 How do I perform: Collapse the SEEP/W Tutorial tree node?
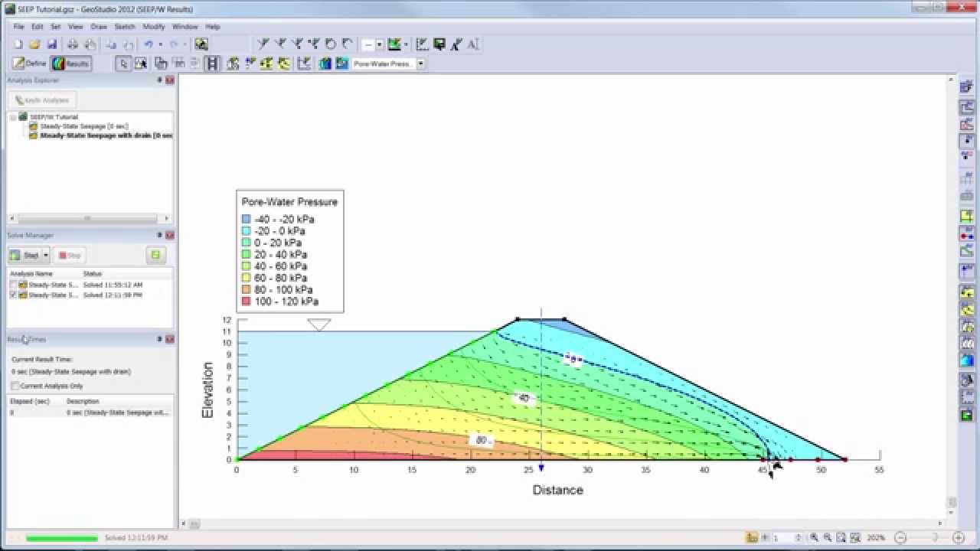tap(13, 117)
